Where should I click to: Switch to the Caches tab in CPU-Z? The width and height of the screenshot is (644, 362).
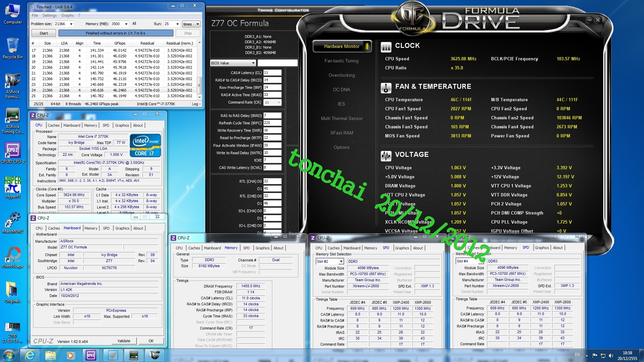(53, 125)
